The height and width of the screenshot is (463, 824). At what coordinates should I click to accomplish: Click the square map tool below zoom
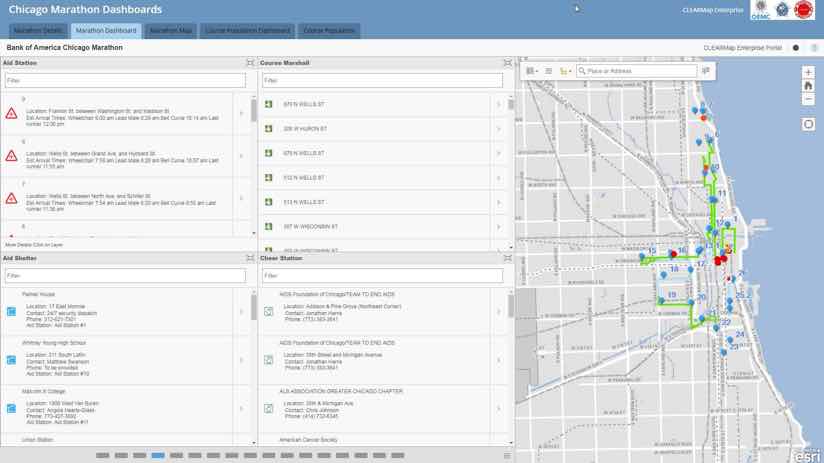pos(808,125)
